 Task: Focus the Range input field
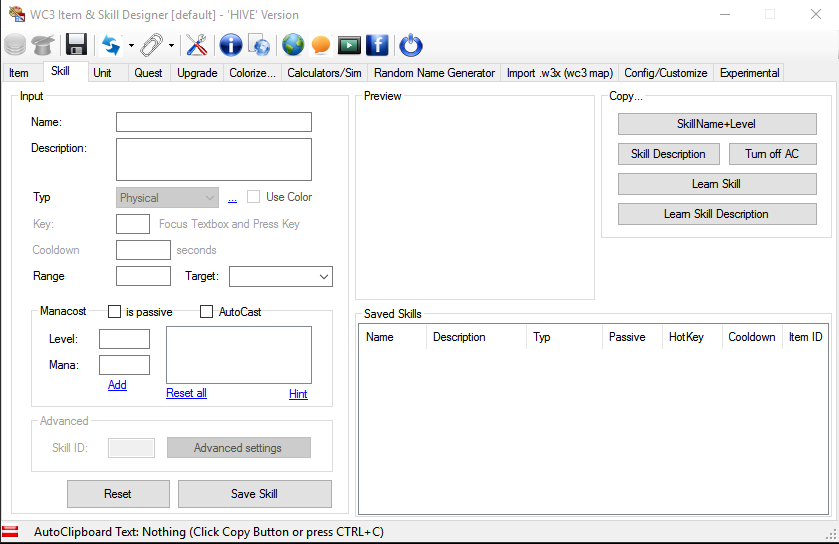(143, 276)
